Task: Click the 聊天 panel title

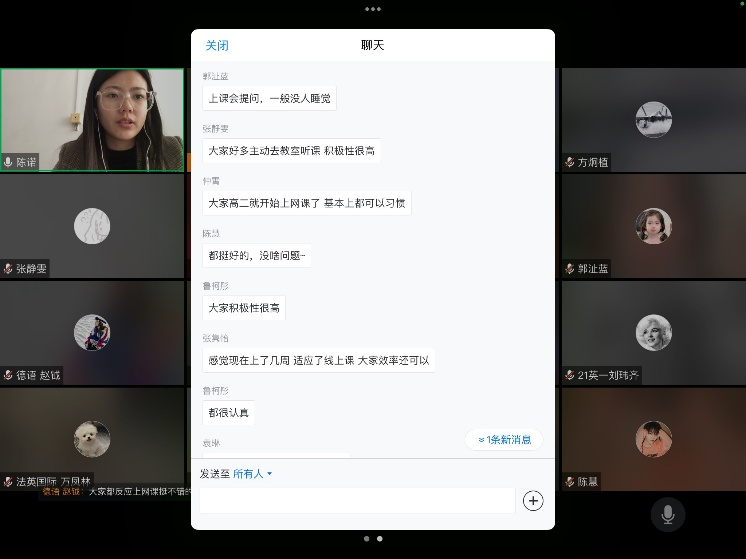Action: (373, 45)
